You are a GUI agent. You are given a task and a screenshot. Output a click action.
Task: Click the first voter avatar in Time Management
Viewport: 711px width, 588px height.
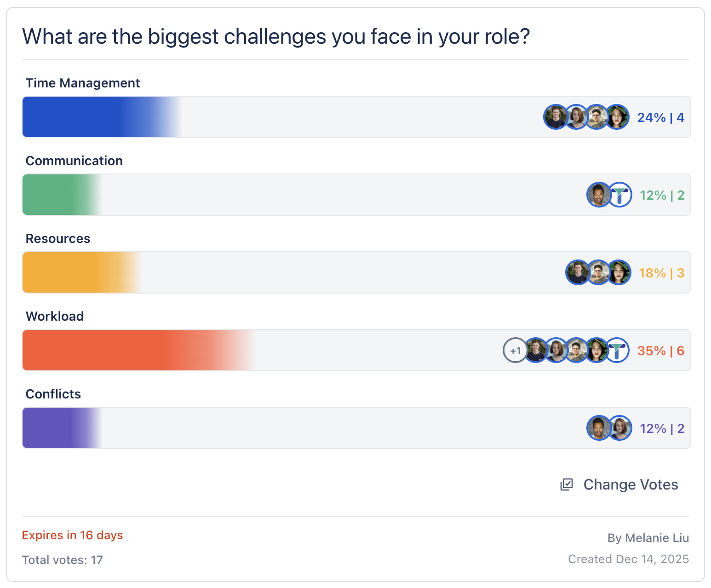click(x=556, y=117)
